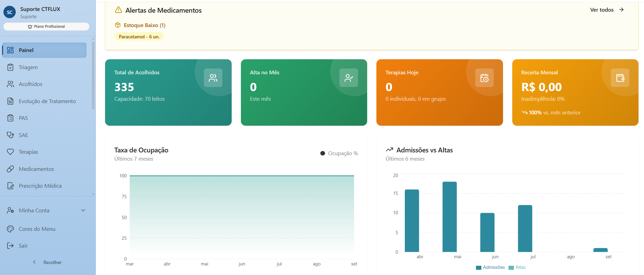Image resolution: width=644 pixels, height=275 pixels.
Task: Click the Prescrição Médica edit icon
Action: 10,186
